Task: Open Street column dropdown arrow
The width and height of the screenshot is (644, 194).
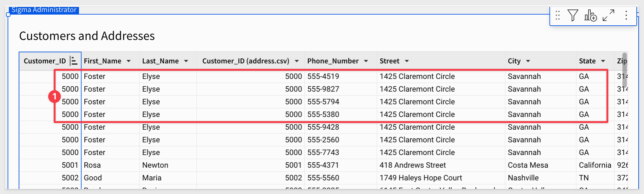Action: pos(407,61)
